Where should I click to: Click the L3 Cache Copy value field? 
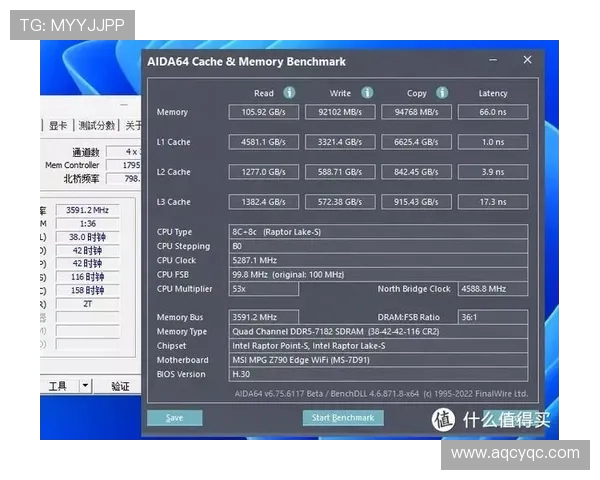(417, 202)
